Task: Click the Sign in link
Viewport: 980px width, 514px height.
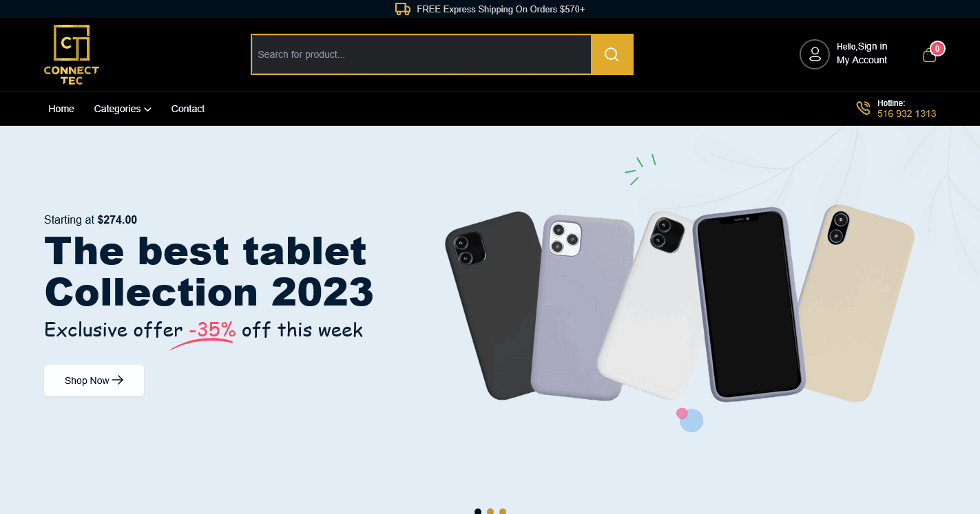Action: 873,46
